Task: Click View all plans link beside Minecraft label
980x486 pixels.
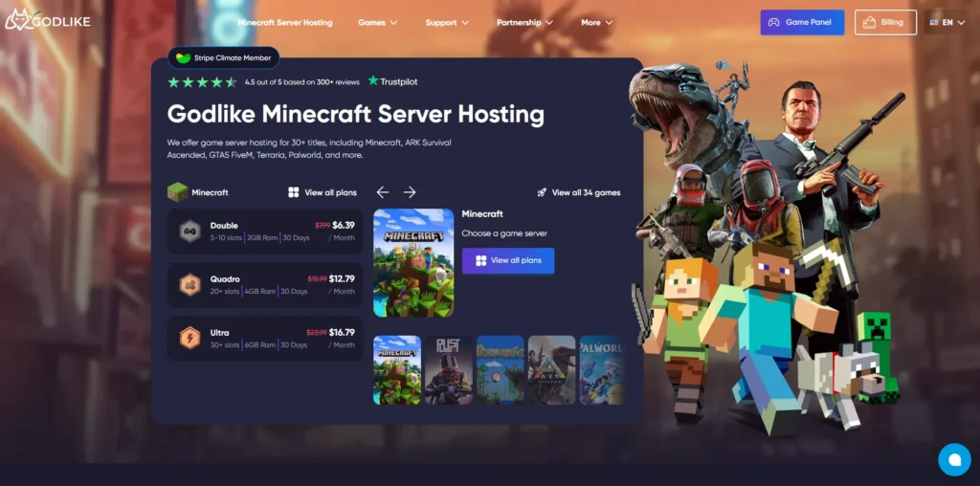Action: 322,192
